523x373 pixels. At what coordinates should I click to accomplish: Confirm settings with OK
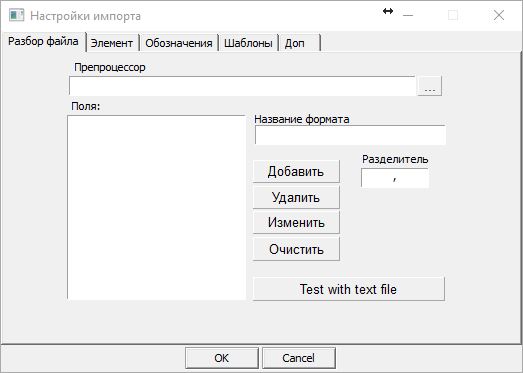[x=222, y=358]
